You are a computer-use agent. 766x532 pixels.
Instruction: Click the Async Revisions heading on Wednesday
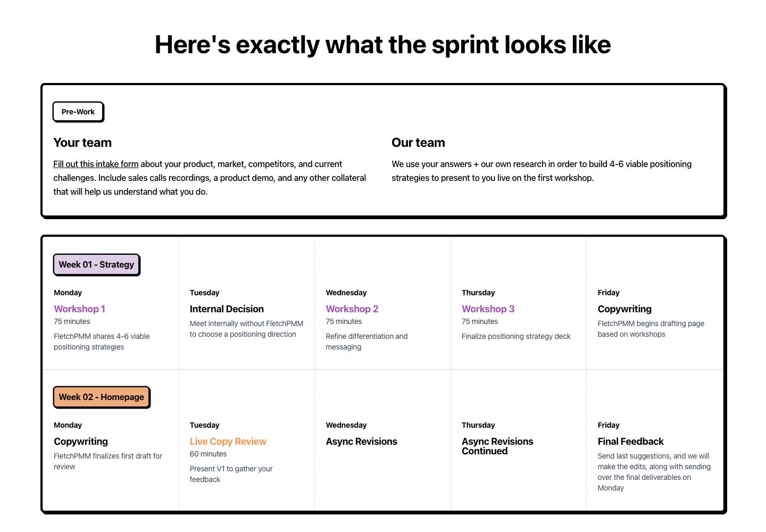[x=362, y=441]
